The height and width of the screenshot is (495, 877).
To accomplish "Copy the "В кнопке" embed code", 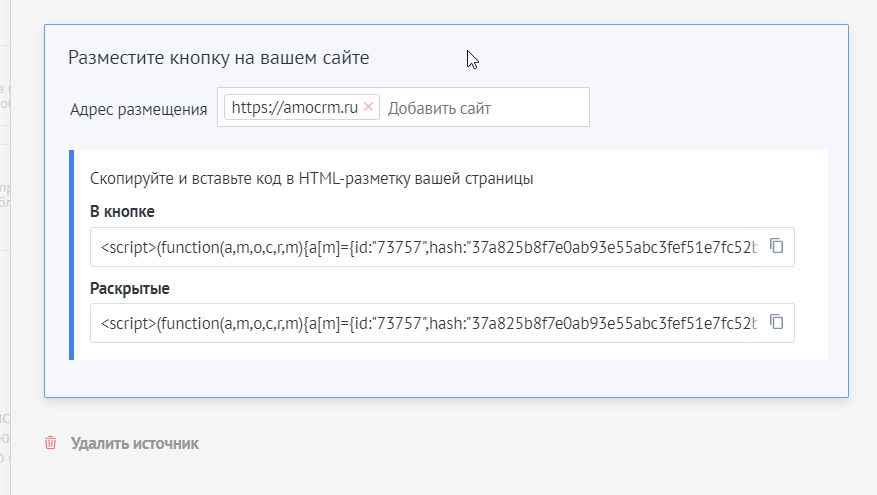I will click(x=776, y=246).
